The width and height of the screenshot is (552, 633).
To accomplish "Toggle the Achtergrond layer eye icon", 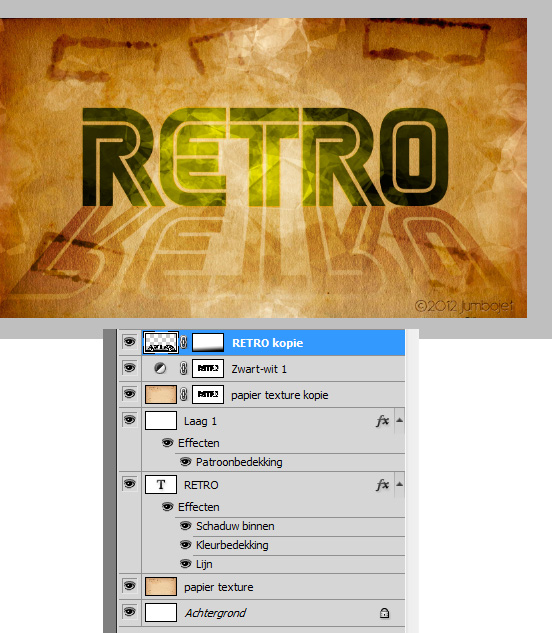I will point(129,612).
